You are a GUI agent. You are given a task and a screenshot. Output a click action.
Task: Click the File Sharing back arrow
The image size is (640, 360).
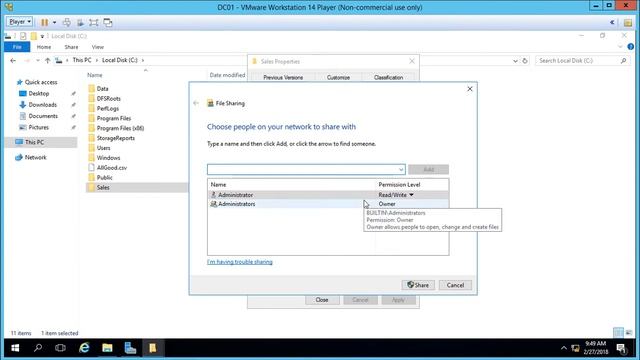[x=196, y=103]
